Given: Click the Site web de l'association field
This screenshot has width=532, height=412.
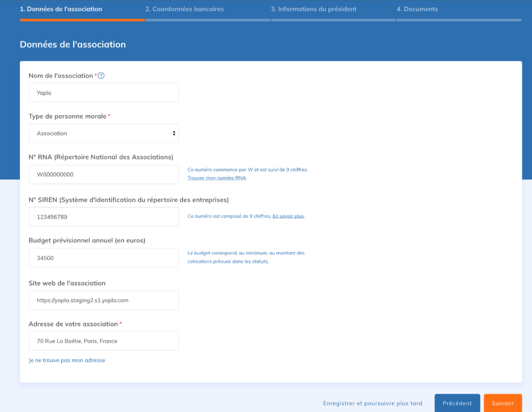Looking at the screenshot, I should [103, 300].
